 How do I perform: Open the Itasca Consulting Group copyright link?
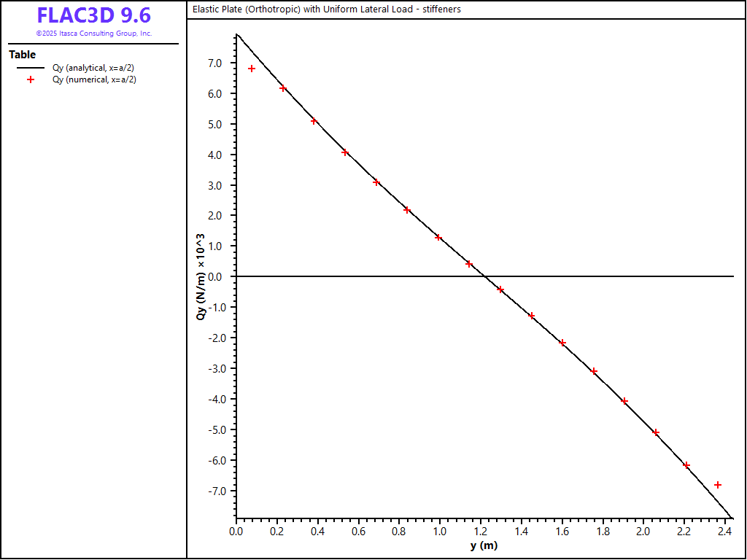(93, 34)
